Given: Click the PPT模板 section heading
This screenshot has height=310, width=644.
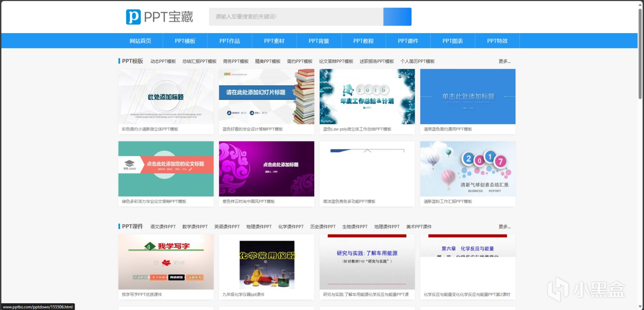Looking at the screenshot, I should tap(133, 61).
